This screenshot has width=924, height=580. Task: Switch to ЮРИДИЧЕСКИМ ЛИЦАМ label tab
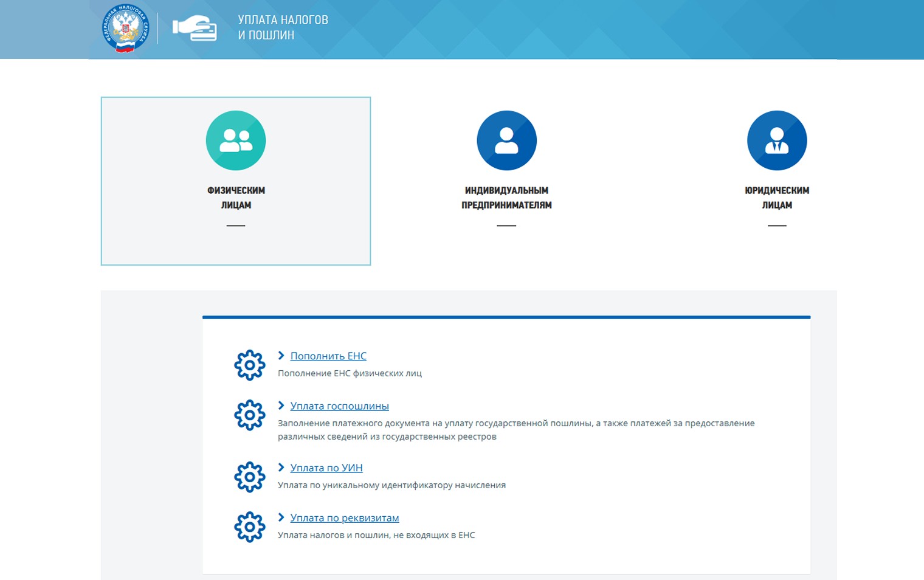coord(777,198)
